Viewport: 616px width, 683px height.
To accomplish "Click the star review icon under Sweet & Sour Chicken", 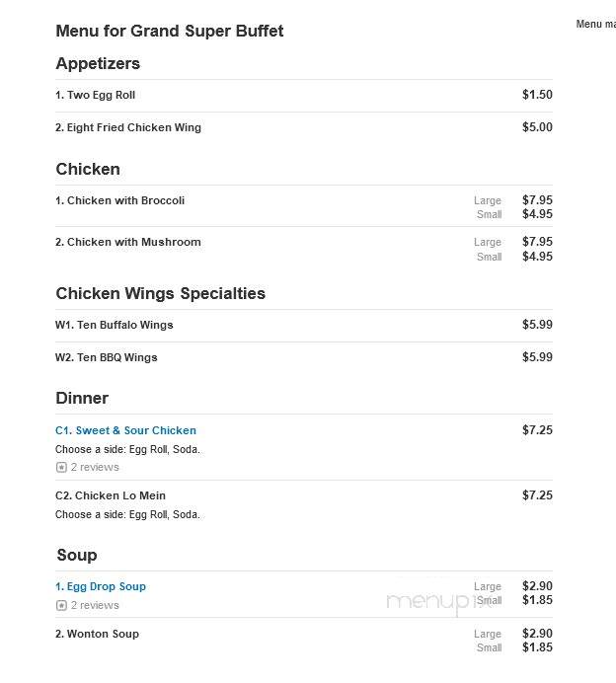I will point(61,468).
